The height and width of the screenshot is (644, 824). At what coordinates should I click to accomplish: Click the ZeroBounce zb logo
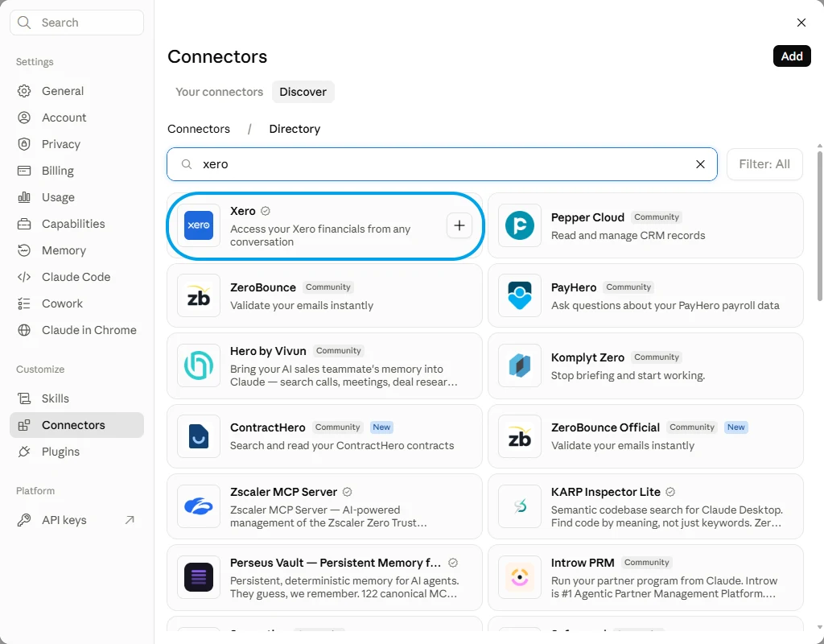pyautogui.click(x=199, y=295)
